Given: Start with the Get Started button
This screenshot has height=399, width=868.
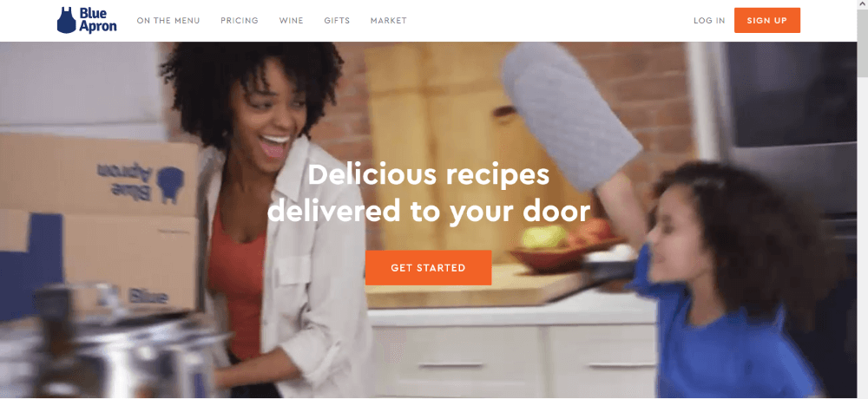Looking at the screenshot, I should pos(429,268).
